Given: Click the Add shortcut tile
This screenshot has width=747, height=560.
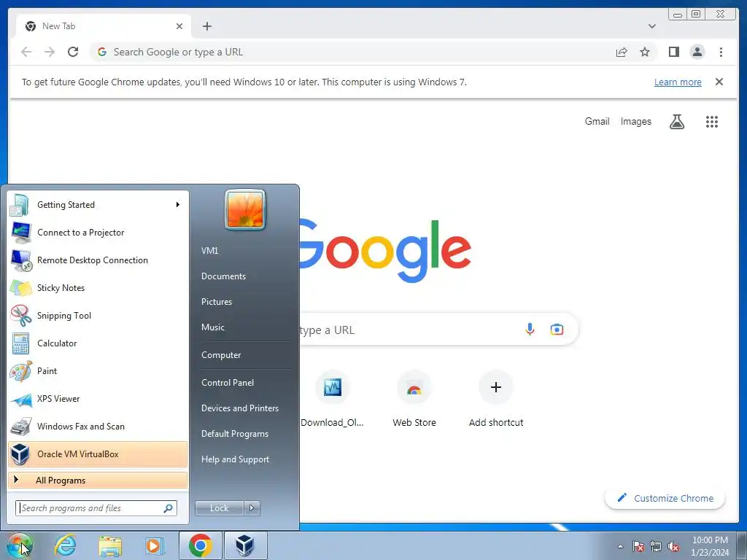Looking at the screenshot, I should pos(496,399).
